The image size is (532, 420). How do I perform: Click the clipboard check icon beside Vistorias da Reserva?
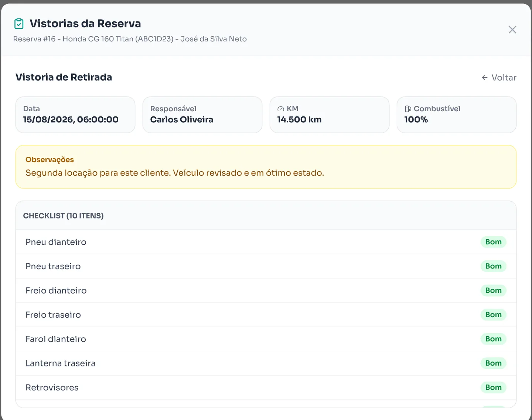[19, 24]
